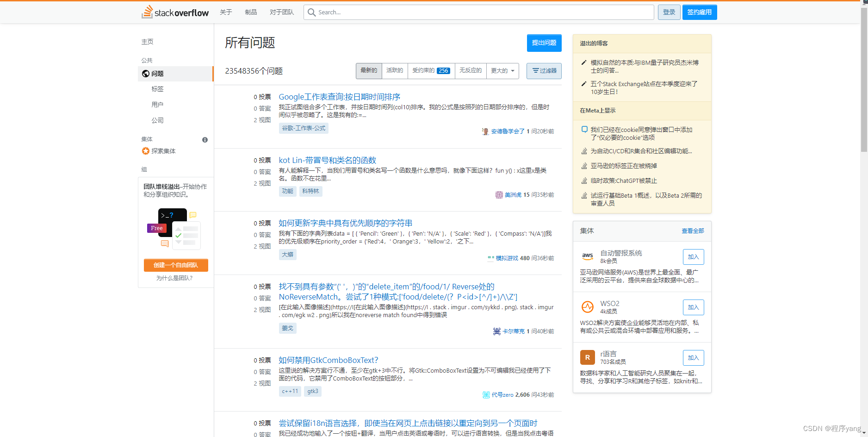Click the AWS collective logo
The height and width of the screenshot is (437, 868).
tap(588, 256)
